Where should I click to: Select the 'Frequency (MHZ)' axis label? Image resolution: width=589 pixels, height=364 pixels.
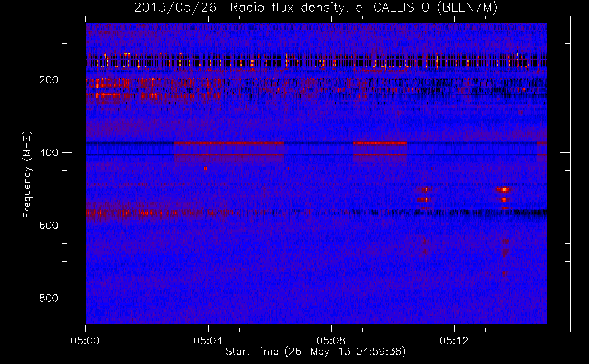pos(27,174)
